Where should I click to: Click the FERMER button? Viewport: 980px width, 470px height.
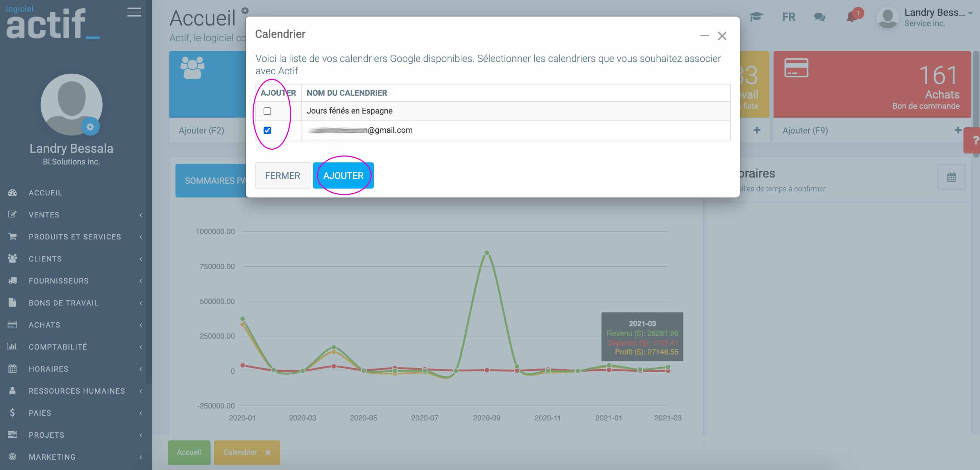282,175
